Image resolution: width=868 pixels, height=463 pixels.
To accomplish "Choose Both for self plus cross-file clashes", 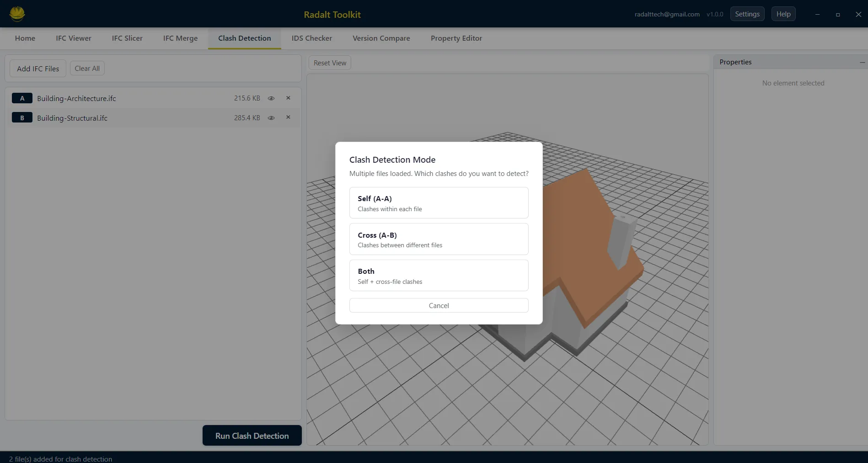I will pos(439,275).
